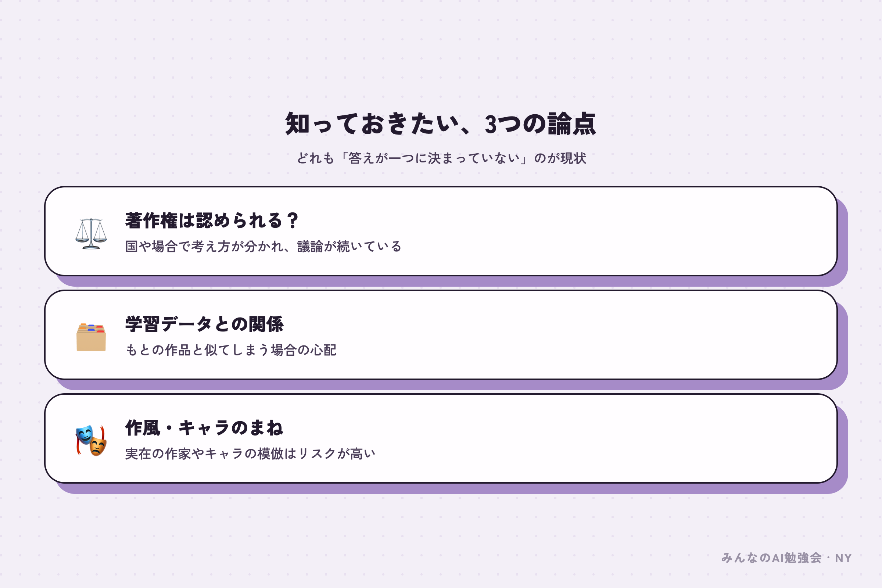Select the 著作権は認められる？ card heading

pos(212,220)
